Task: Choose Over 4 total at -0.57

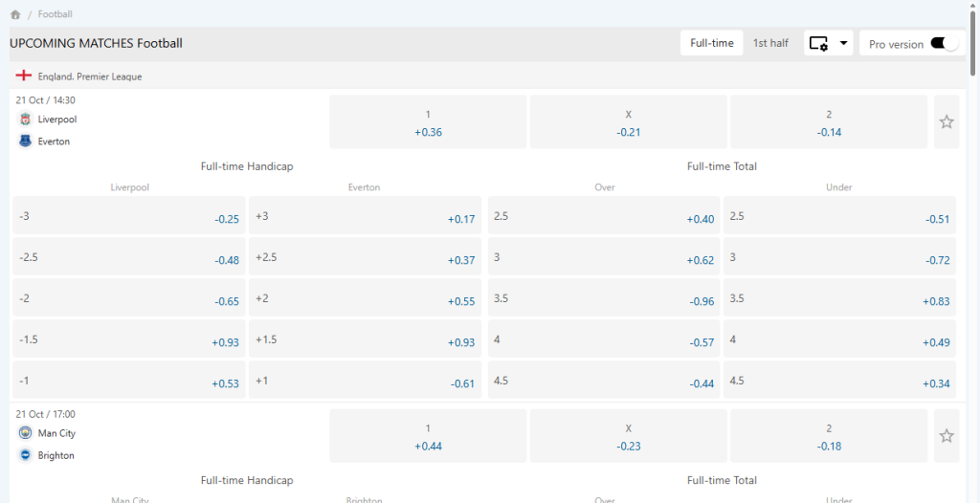Action: click(604, 339)
